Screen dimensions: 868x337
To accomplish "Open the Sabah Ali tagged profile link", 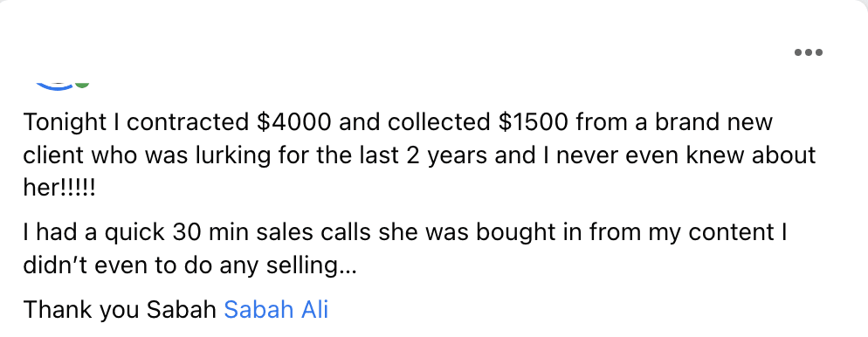I will (x=276, y=310).
